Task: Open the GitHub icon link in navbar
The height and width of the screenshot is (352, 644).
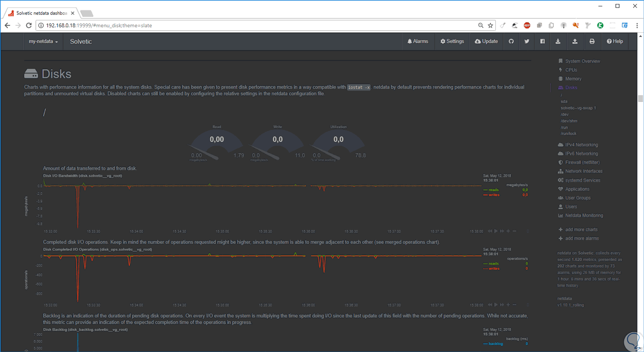Action: coord(511,42)
